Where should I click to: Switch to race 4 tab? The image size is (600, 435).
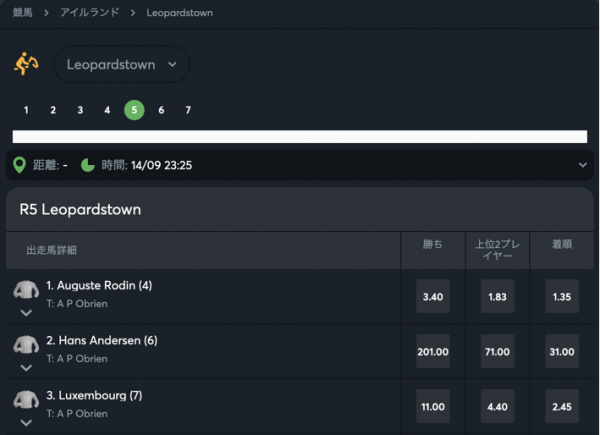[107, 110]
